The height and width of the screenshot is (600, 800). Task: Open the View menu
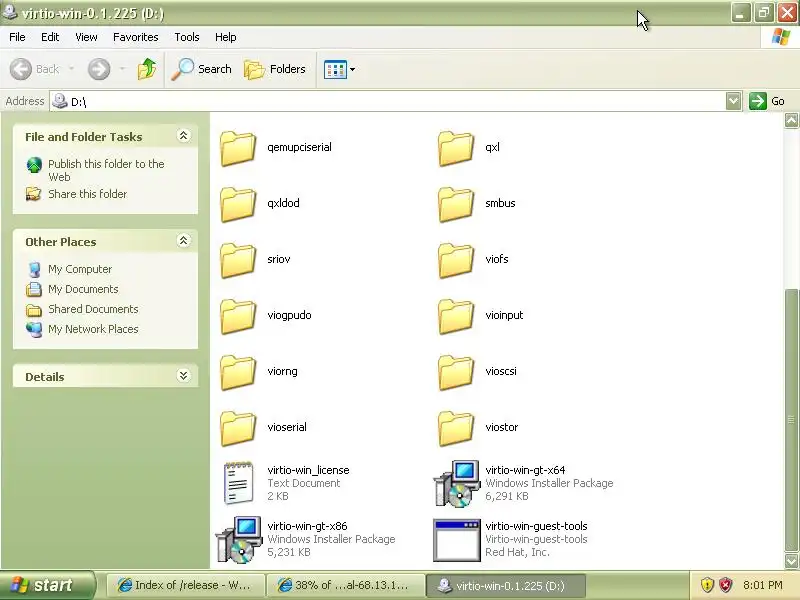86,37
